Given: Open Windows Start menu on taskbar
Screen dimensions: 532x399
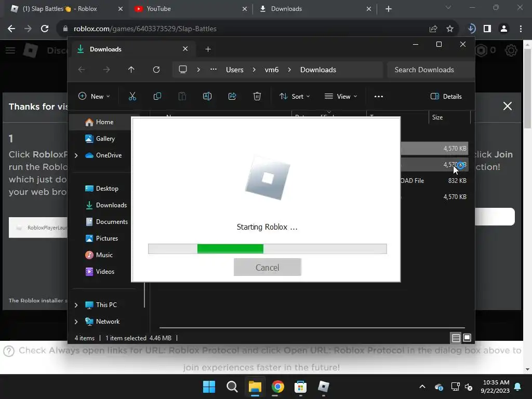Looking at the screenshot, I should click(x=209, y=387).
